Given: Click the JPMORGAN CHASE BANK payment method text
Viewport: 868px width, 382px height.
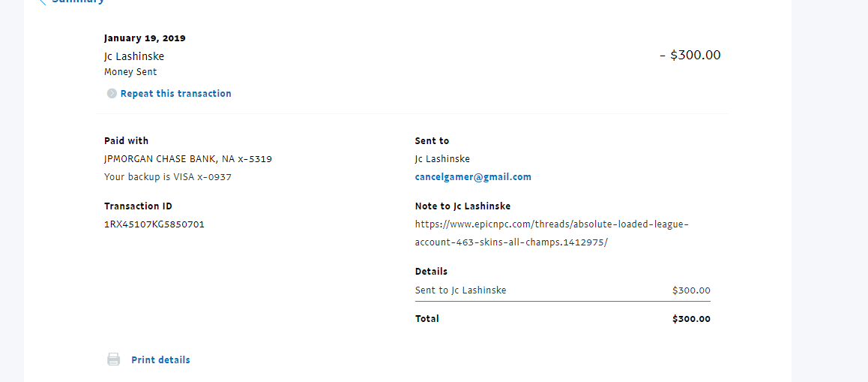Looking at the screenshot, I should click(x=187, y=159).
